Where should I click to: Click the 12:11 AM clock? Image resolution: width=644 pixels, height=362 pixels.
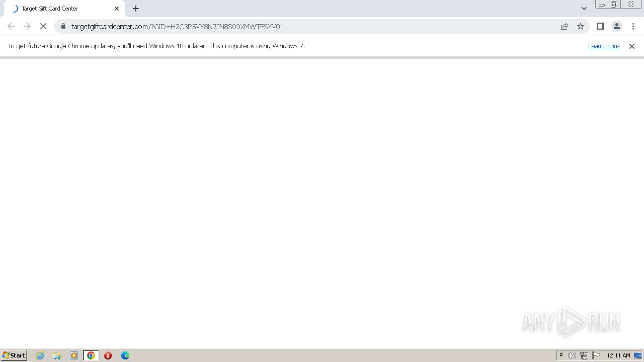click(x=618, y=355)
